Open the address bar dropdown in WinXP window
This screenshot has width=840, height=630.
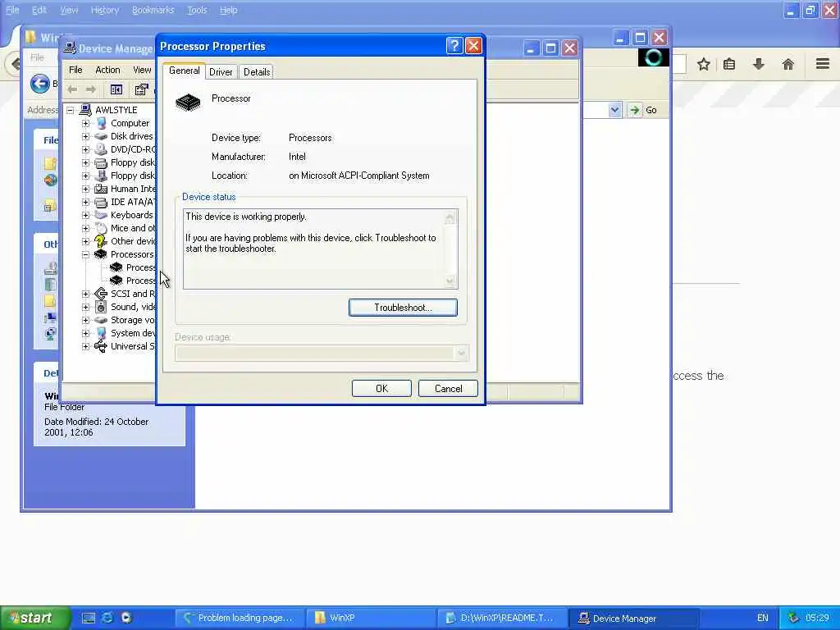pyautogui.click(x=614, y=110)
